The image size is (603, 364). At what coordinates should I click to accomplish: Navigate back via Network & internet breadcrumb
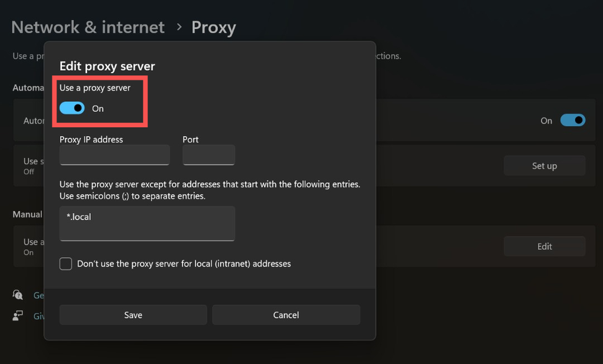pyautogui.click(x=87, y=27)
